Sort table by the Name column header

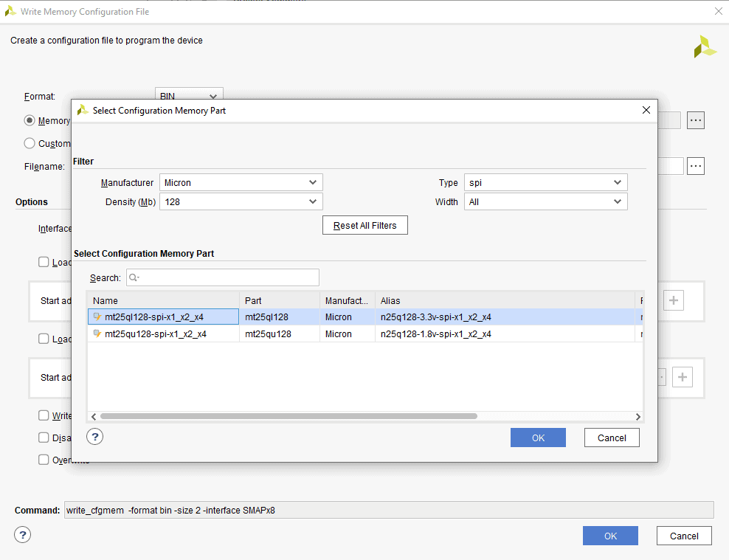tap(162, 300)
